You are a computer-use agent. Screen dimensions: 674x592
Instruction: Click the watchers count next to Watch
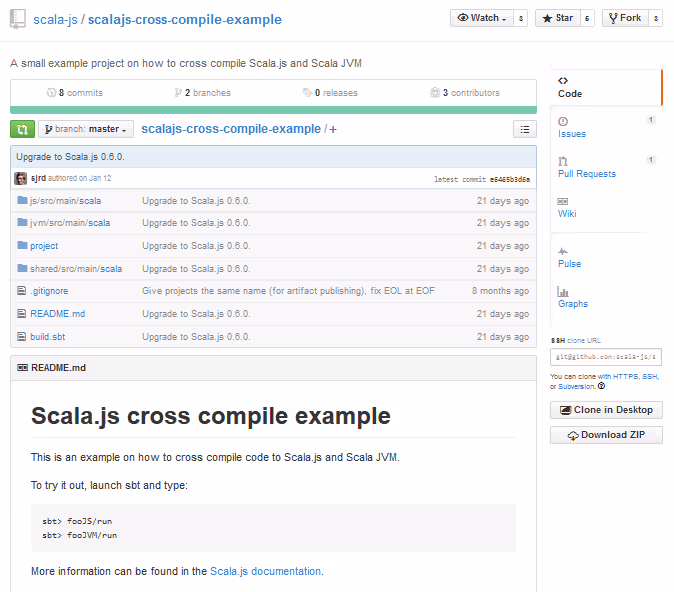521,18
